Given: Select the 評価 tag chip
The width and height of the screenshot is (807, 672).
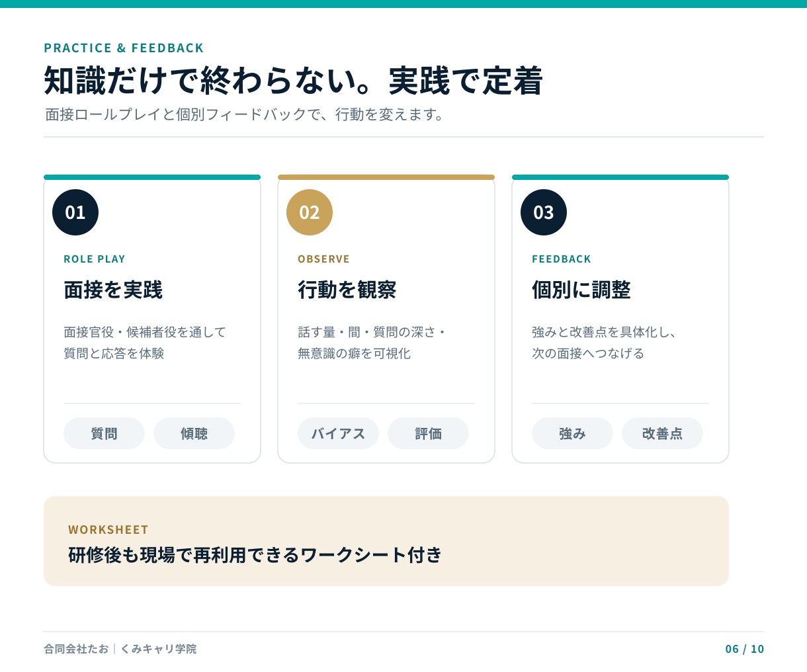Looking at the screenshot, I should click(428, 433).
